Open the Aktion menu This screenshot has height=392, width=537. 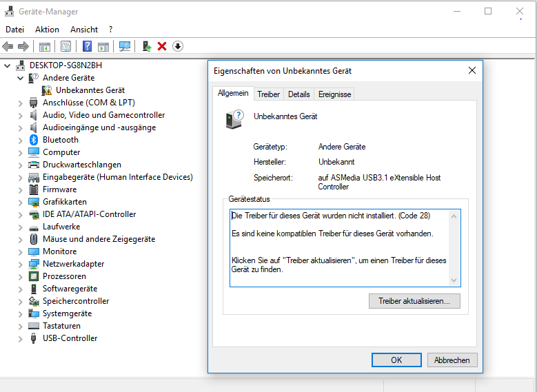pyautogui.click(x=47, y=30)
